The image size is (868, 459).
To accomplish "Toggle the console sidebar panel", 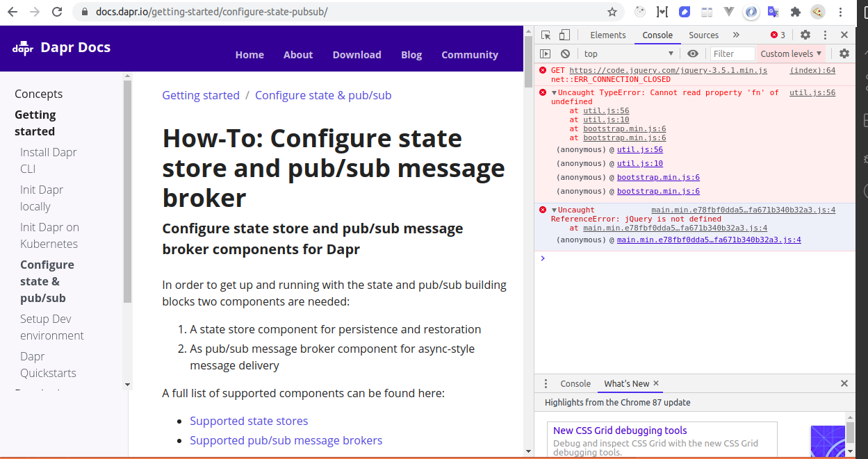I will point(546,53).
